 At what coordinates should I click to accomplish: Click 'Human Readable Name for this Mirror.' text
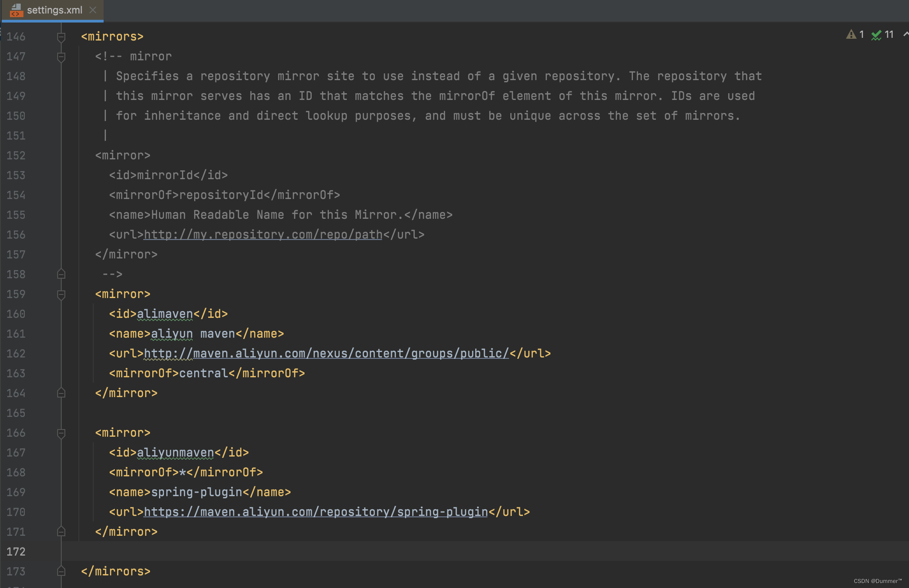coord(277,215)
